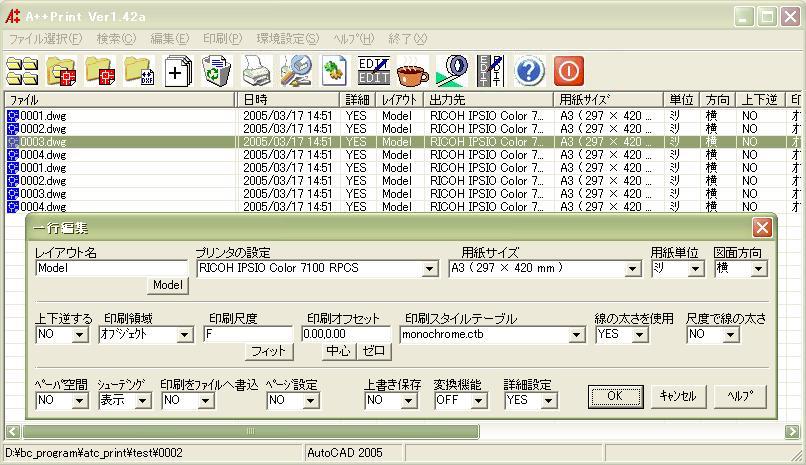Click the add page plus icon
The image size is (806, 465).
pyautogui.click(x=178, y=71)
